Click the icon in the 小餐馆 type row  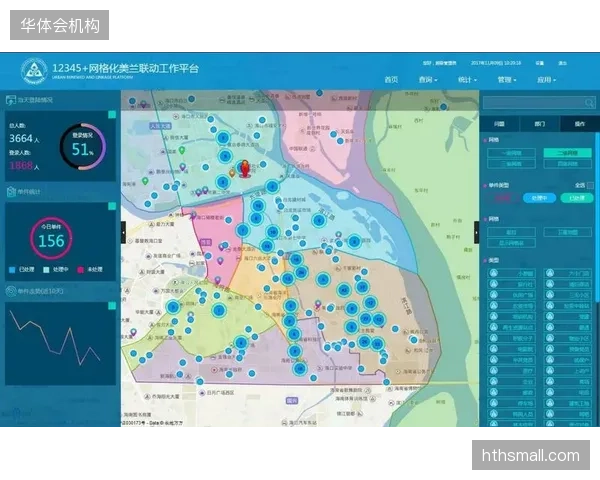(494, 273)
